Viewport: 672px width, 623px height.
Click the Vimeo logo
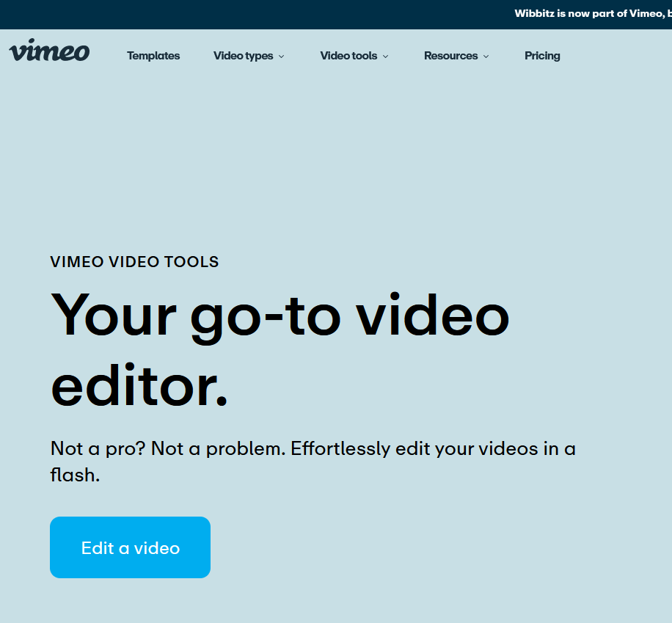49,51
